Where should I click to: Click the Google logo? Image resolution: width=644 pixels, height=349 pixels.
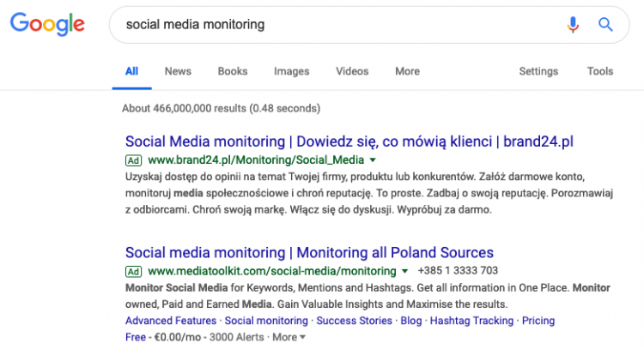[47, 25]
